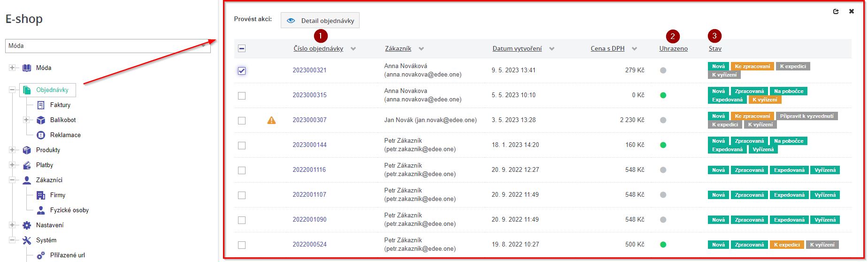This screenshot has height=262, width=868.
Task: Tick the checkbox for order 2023000315
Action: [x=242, y=96]
